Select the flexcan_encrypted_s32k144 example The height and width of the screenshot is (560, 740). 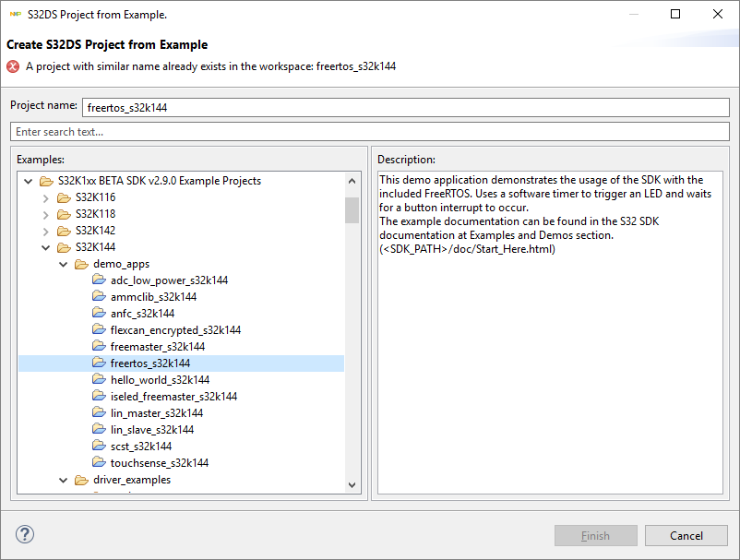(175, 329)
